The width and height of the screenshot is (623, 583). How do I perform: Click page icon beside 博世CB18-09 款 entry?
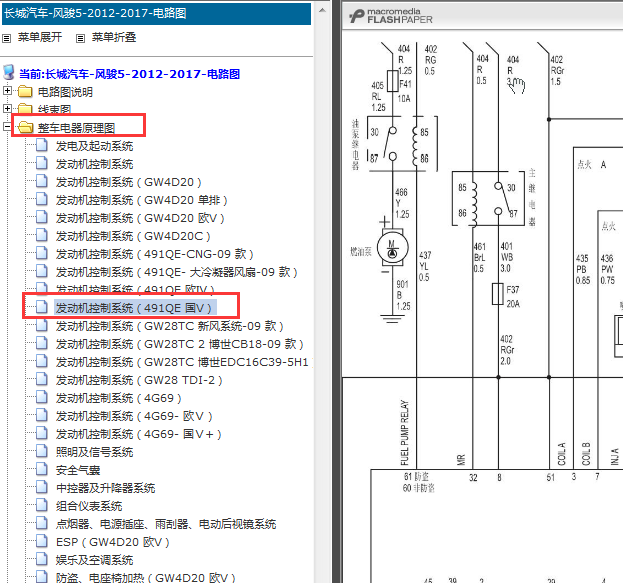pyautogui.click(x=42, y=343)
